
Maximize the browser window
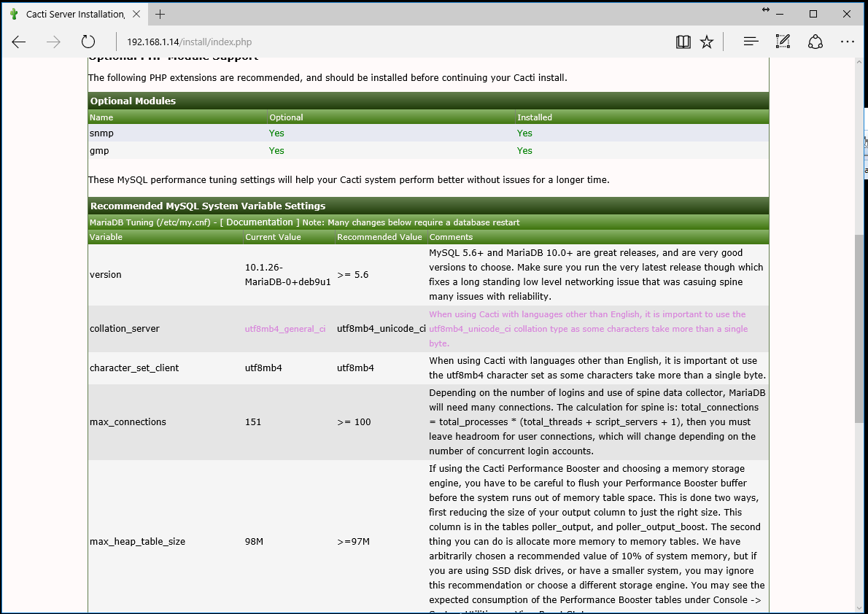[813, 15]
